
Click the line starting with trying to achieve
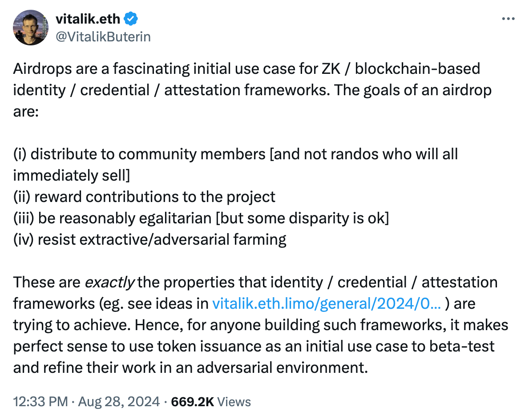tap(260, 325)
